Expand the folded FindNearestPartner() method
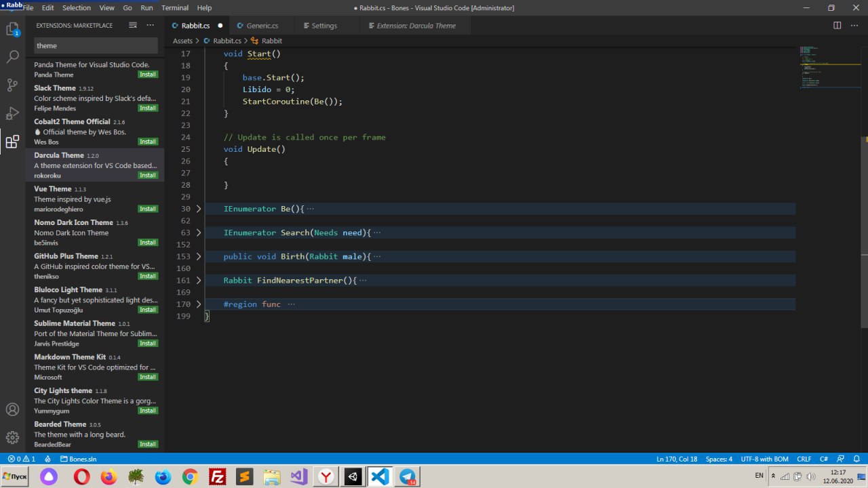 point(199,280)
